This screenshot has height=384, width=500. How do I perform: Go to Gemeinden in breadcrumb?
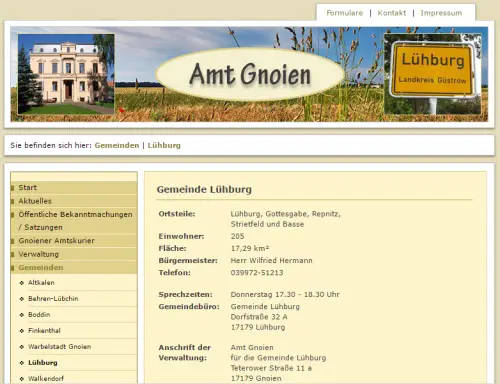click(x=117, y=145)
